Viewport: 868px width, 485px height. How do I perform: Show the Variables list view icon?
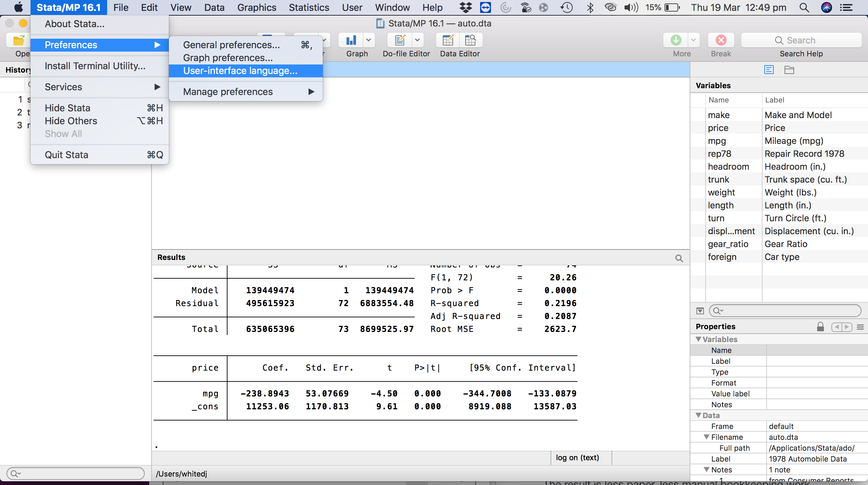(x=769, y=70)
